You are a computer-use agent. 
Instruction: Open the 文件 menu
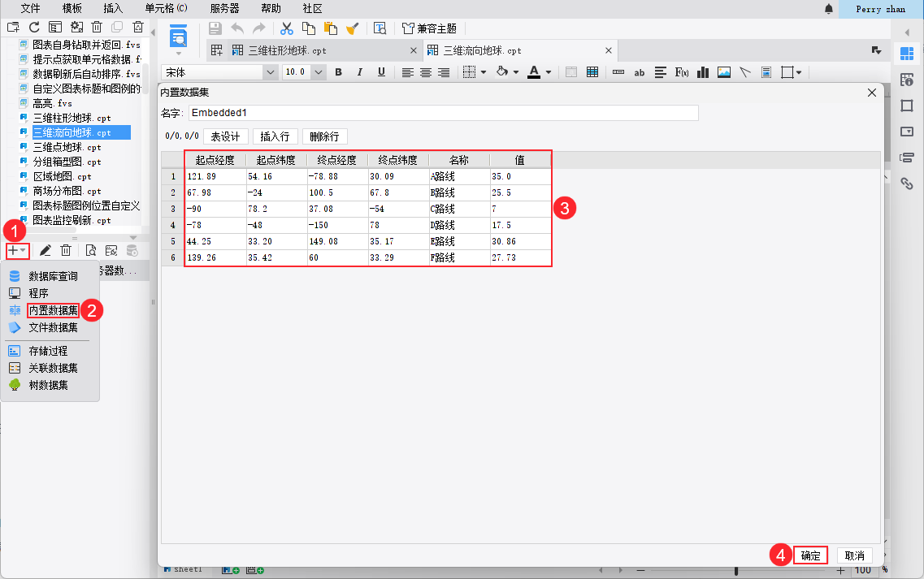pos(30,8)
